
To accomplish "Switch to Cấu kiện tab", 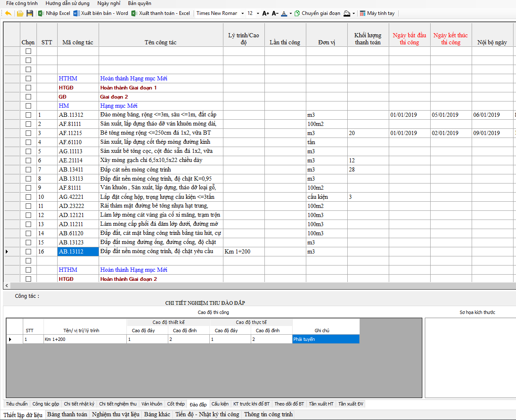I will (x=220, y=404).
